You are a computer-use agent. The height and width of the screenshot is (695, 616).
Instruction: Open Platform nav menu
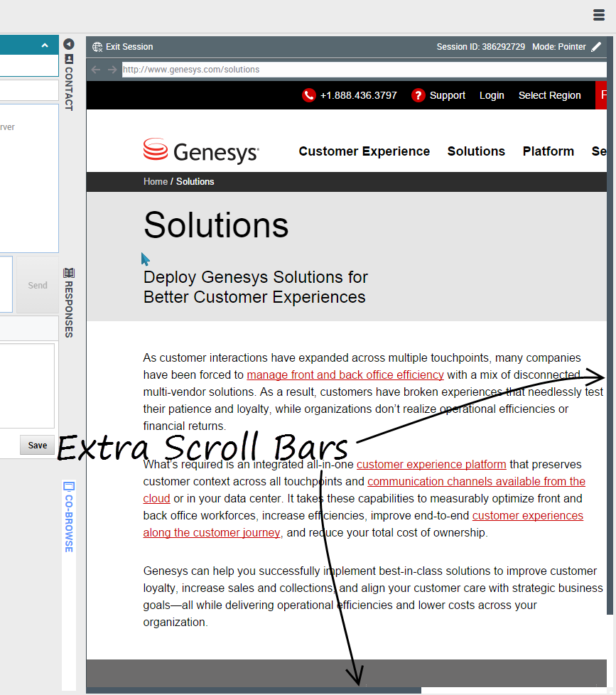[x=549, y=151]
